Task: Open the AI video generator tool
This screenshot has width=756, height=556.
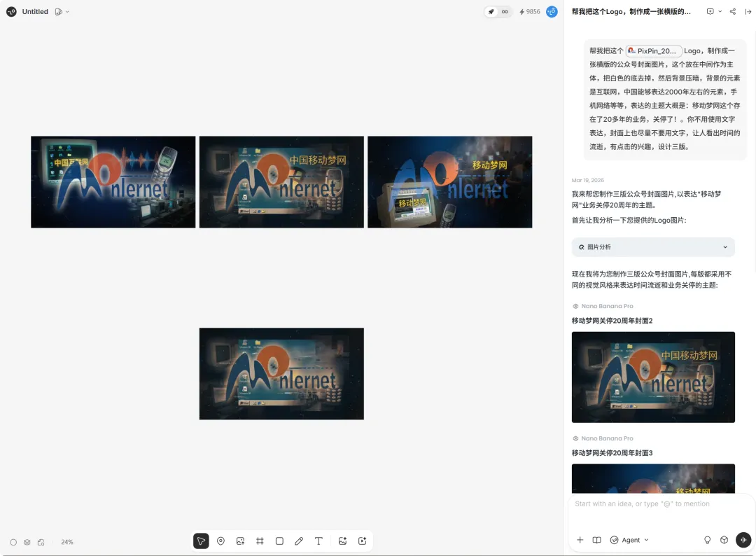Action: coord(363,541)
